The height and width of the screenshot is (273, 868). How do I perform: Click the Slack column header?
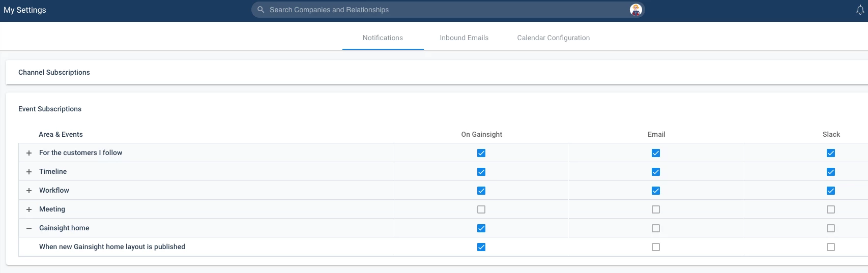pyautogui.click(x=831, y=134)
